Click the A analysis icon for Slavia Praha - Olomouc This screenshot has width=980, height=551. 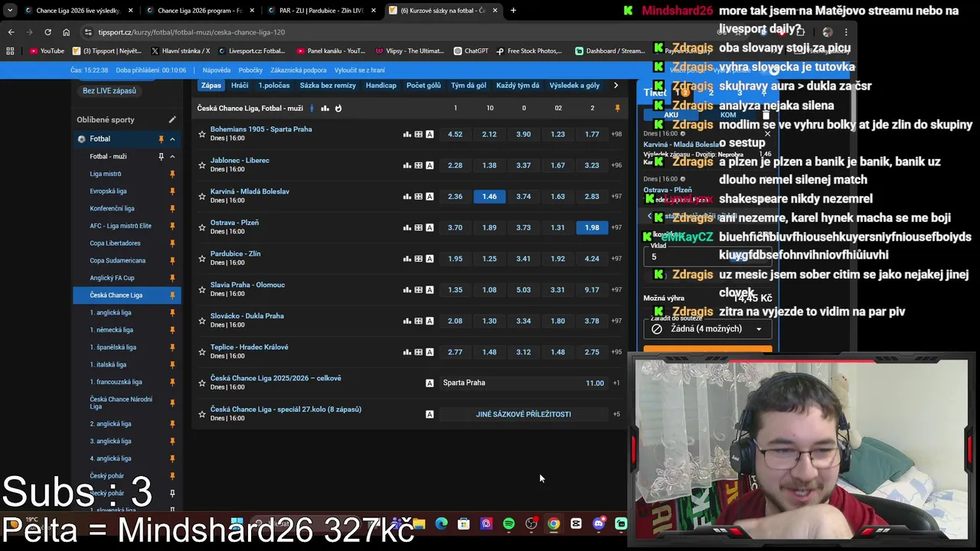[430, 290]
